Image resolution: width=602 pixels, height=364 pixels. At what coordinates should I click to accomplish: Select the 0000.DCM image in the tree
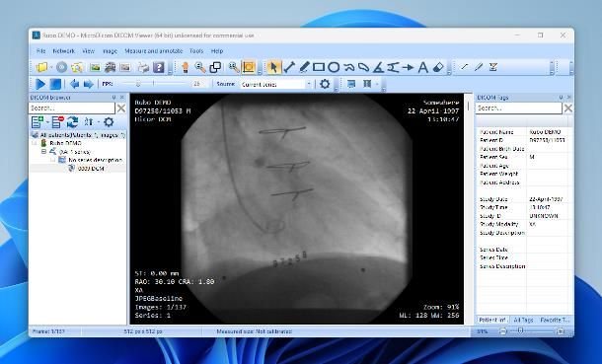[x=91, y=169]
